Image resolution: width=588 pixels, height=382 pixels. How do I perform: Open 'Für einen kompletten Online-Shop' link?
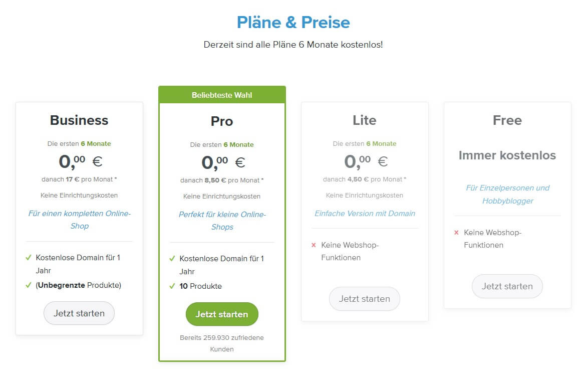(79, 220)
